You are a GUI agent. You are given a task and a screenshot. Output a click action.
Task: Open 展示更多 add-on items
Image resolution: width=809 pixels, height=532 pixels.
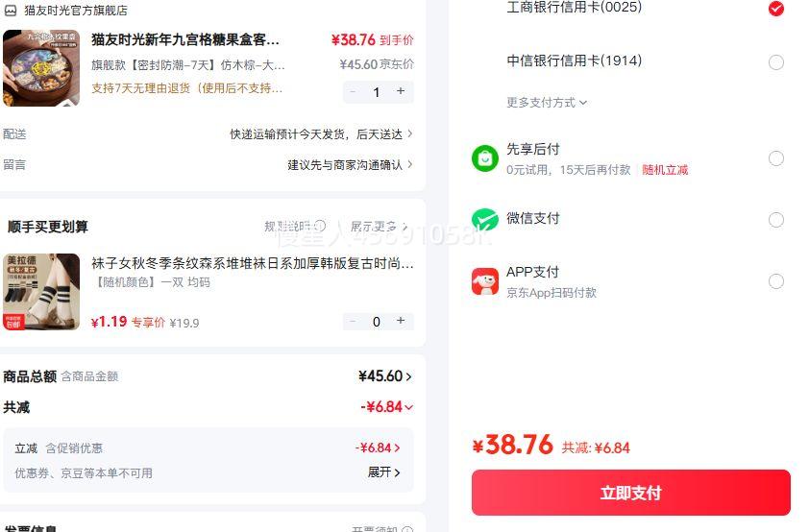(379, 227)
